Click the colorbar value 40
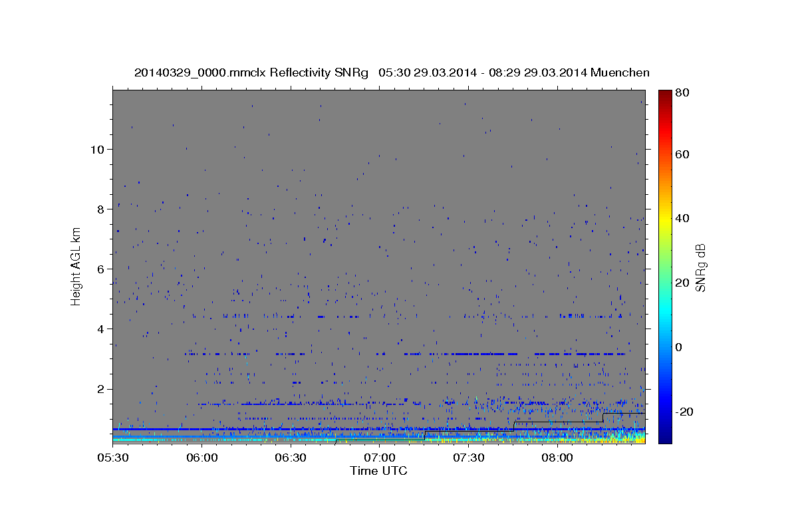The width and height of the screenshot is (798, 532). 682,218
